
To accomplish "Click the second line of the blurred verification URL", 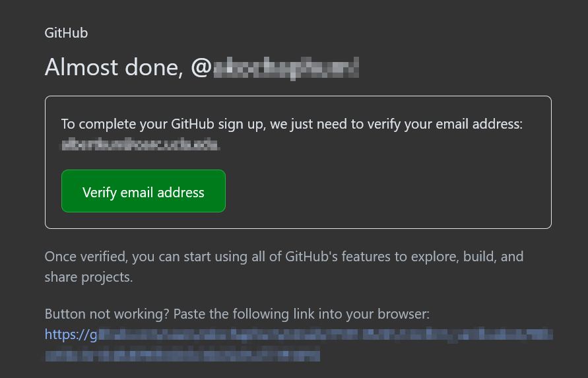I will tap(182, 356).
